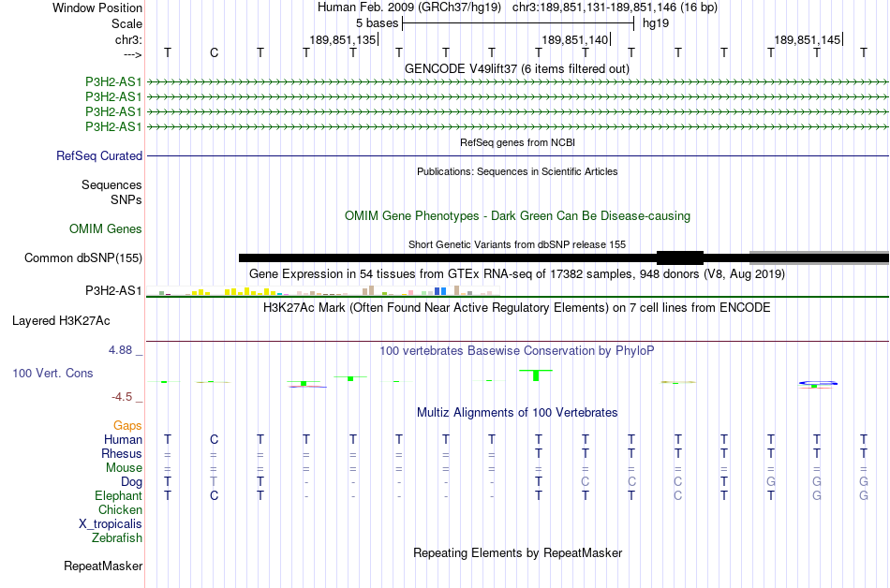The width and height of the screenshot is (890, 588).
Task: Open the Publications: Sequences in Scientific Articles title
Action: coord(517,171)
